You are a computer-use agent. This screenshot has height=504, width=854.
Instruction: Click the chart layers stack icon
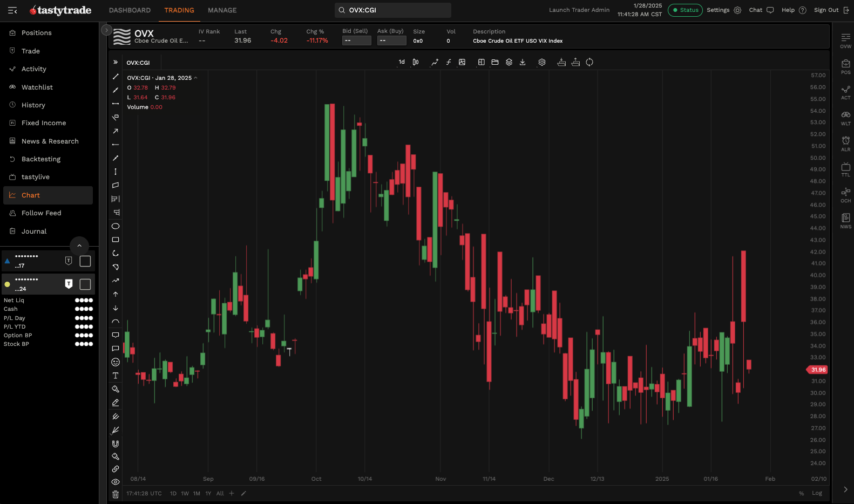coord(509,62)
